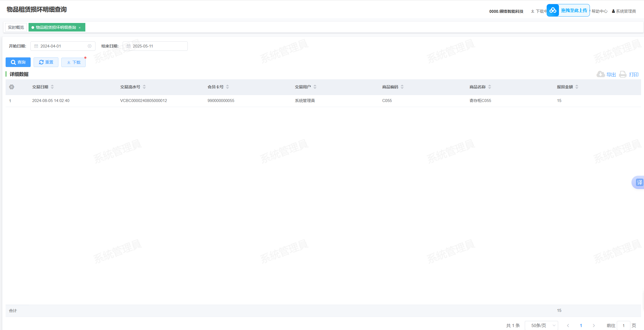The image size is (644, 330).
Task: Click the 重置 reset button
Action: pyautogui.click(x=46, y=62)
